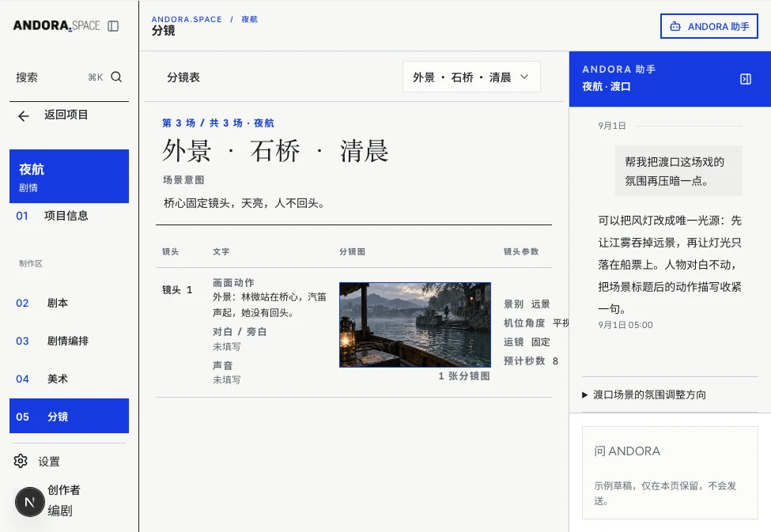Open 设置 in the sidebar
The image size is (771, 532).
[49, 461]
